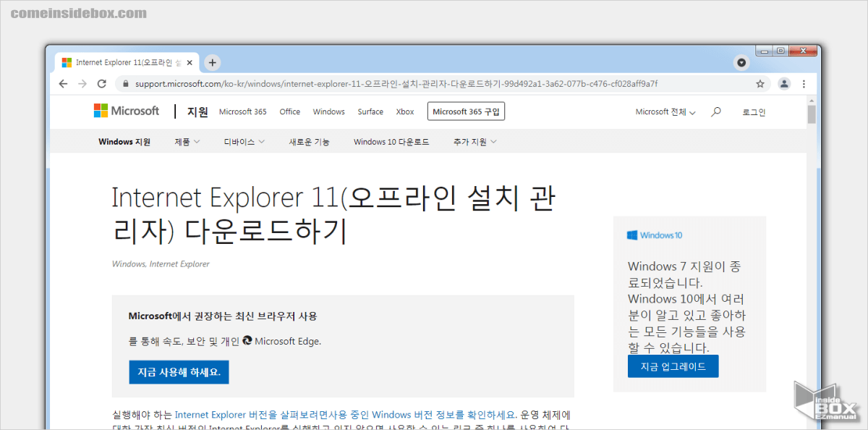Viewport: 868px width, 430px height.
Task: Click the Microsoft four-color logo
Action: [99, 110]
